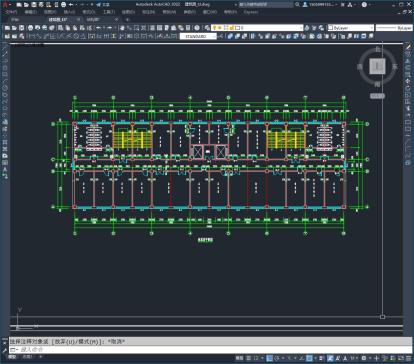Click Undo in the Quick Access toolbar
414x364 pixels.
[x=71, y=5]
